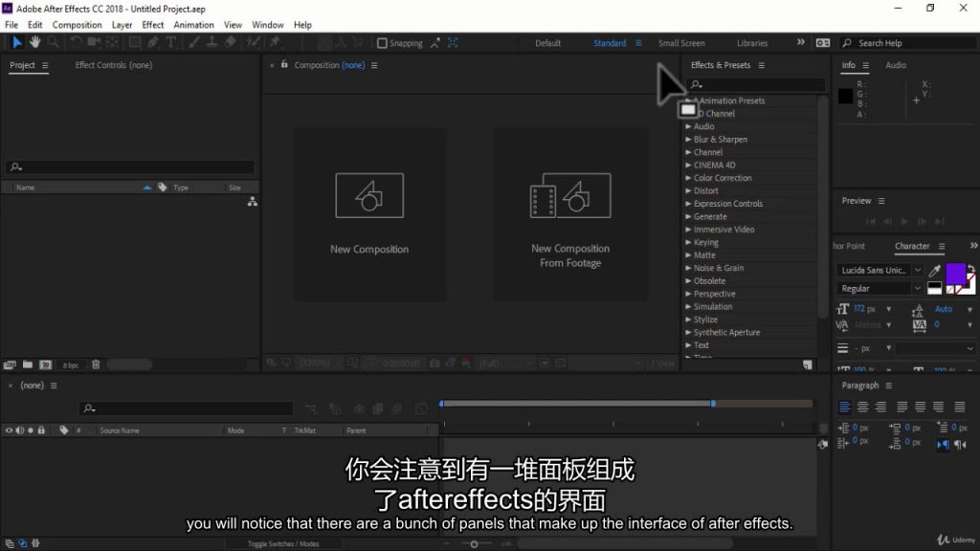Select the Rectangle shape tool
Screen dimensions: 980x551
pos(134,42)
